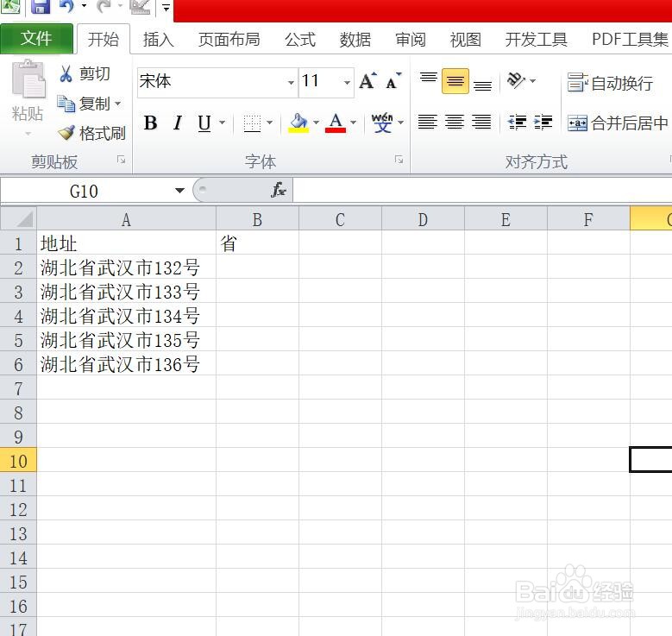Viewport: 672px width, 636px height.
Task: Click into the formula bar input
Action: pos(482,191)
